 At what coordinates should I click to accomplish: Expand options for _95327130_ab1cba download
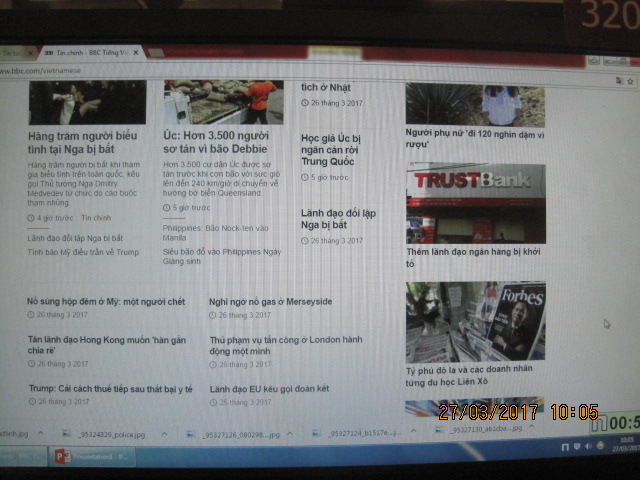[531, 427]
